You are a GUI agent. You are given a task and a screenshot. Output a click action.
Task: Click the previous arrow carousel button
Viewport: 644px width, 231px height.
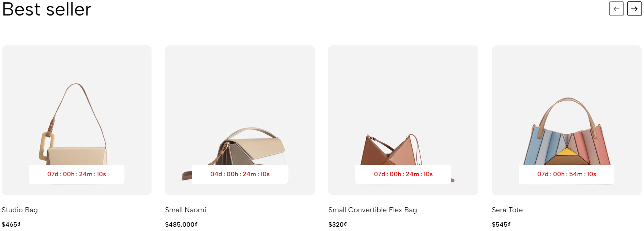pos(616,9)
